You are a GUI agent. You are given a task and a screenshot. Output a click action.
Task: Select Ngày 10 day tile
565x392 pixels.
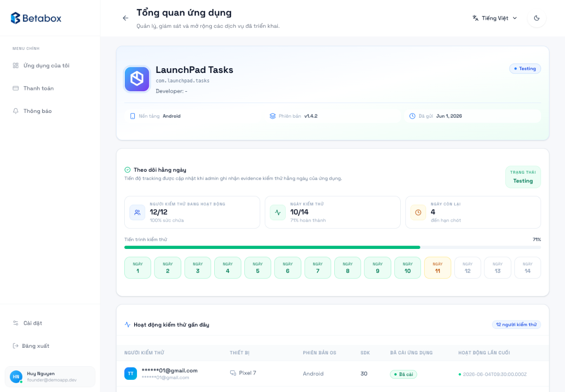408,268
